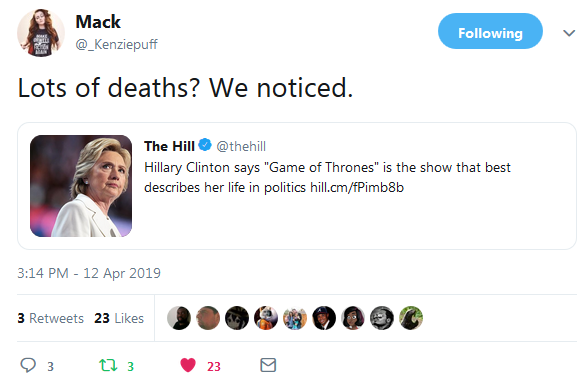Image resolution: width=580 pixels, height=379 pixels.
Task: Click the reply speech bubble icon
Action: (28, 365)
